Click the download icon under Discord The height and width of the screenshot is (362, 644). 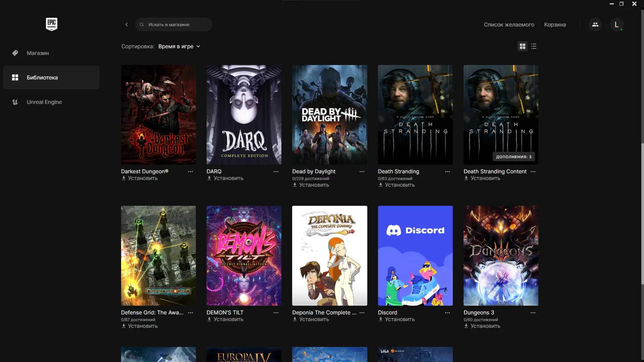[381, 319]
